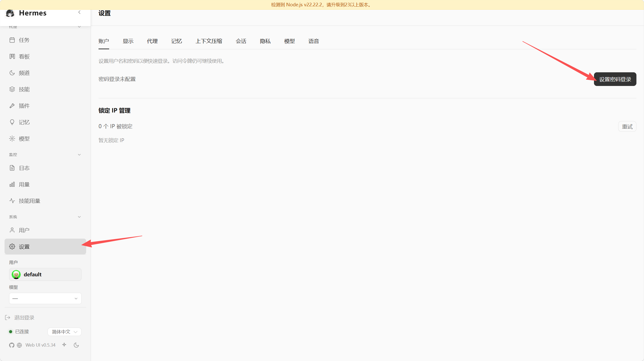Click the globe website icon

pos(19,345)
